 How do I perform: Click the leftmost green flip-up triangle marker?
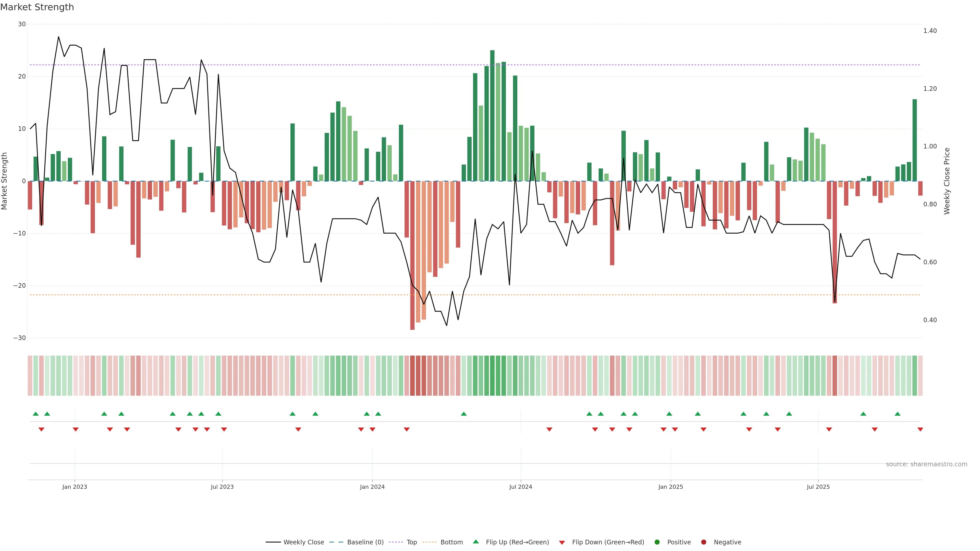pyautogui.click(x=36, y=414)
